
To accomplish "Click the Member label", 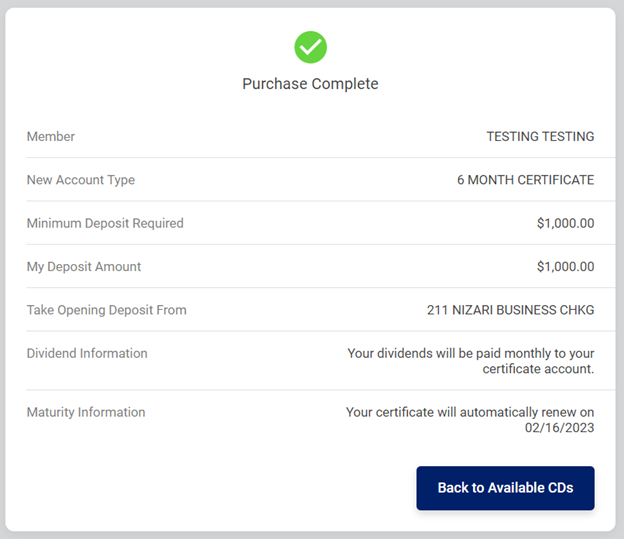I will tap(51, 136).
